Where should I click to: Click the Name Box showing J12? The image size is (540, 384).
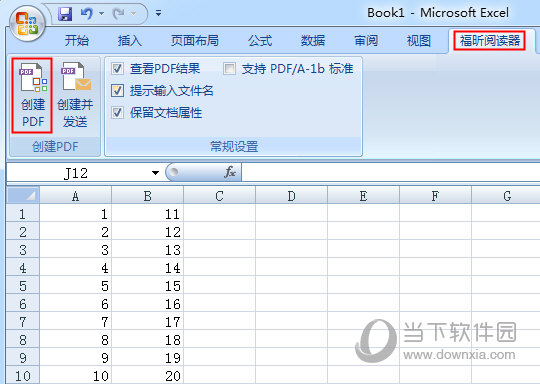(76, 173)
